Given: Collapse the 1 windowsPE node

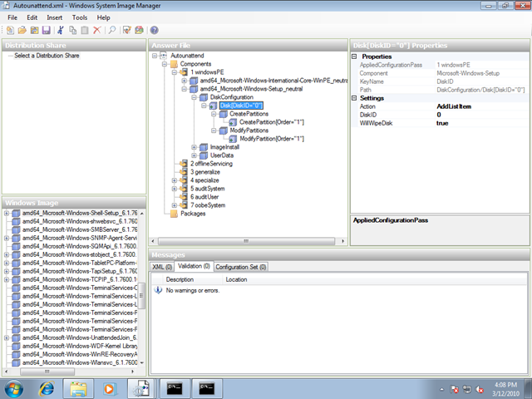Looking at the screenshot, I should (x=175, y=72).
